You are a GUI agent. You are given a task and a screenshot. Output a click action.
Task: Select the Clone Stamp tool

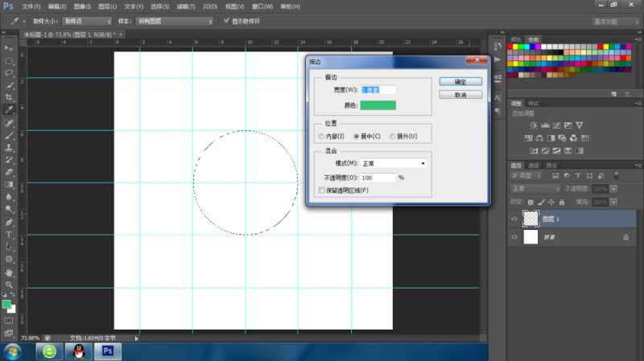pos(9,148)
